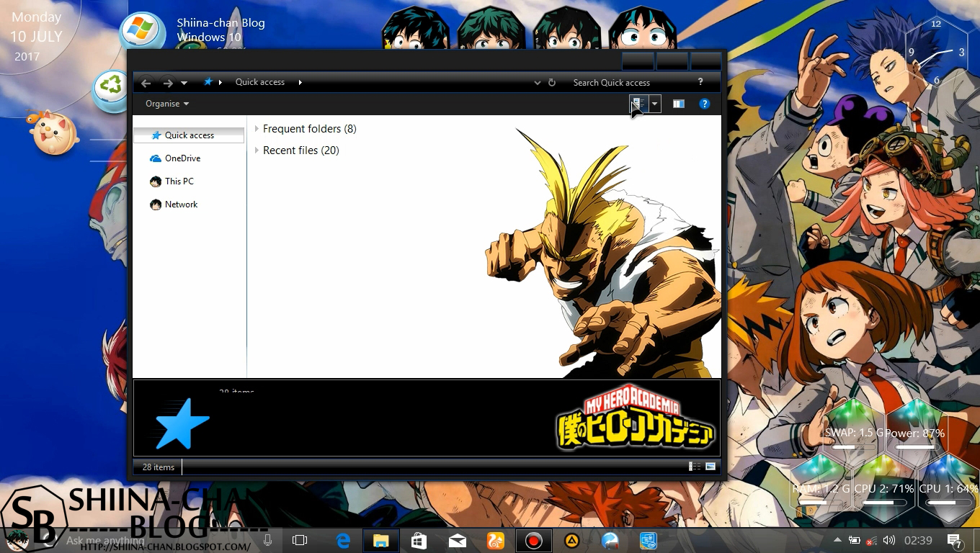Click the question mark icon in search box
The image size is (980, 553).
click(x=700, y=82)
